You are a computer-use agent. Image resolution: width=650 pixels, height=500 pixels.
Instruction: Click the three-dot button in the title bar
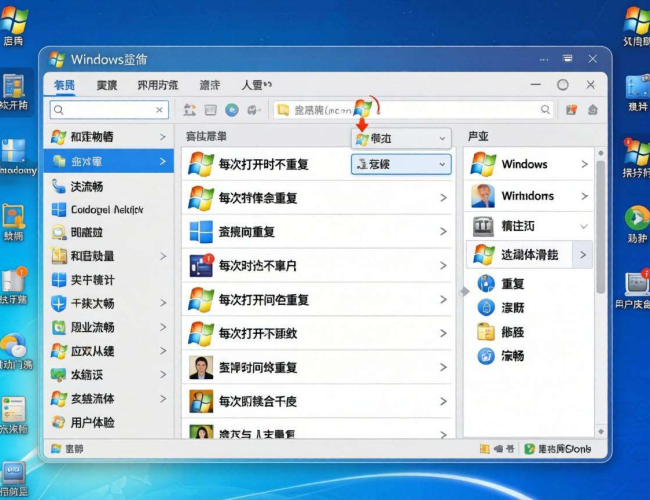[544, 60]
